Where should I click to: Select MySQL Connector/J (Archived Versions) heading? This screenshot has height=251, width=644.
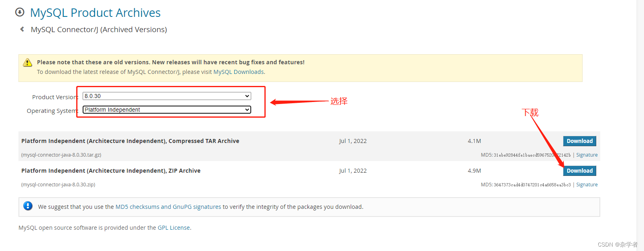(x=98, y=29)
